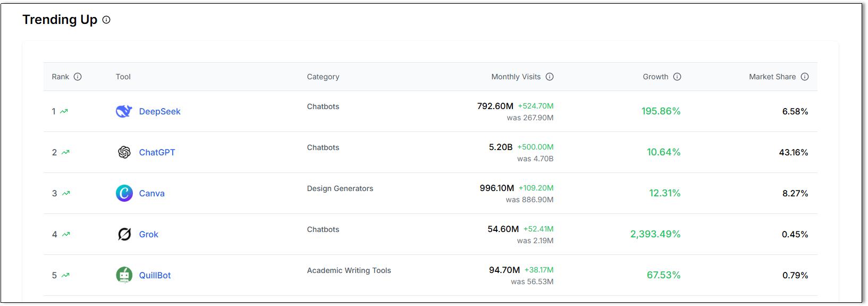Open the QuillBot tool link
Viewport: 868px width, 306px height.
coord(155,275)
